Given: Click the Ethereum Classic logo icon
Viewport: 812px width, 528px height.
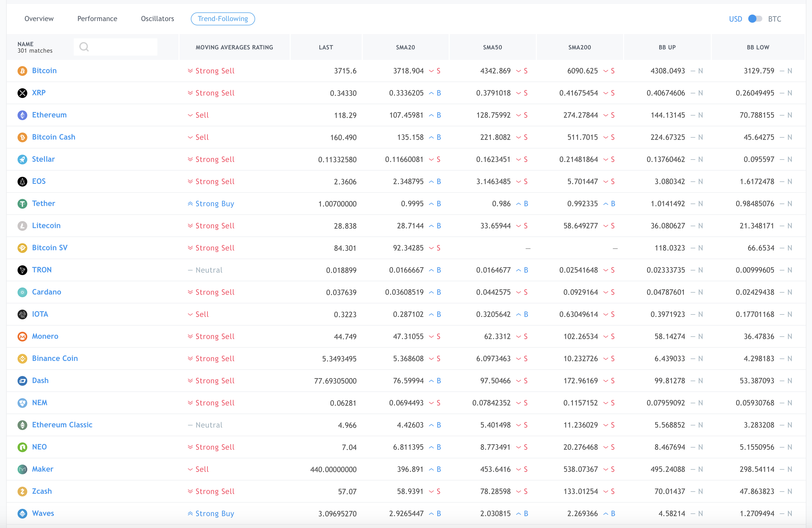Looking at the screenshot, I should pyautogui.click(x=22, y=425).
